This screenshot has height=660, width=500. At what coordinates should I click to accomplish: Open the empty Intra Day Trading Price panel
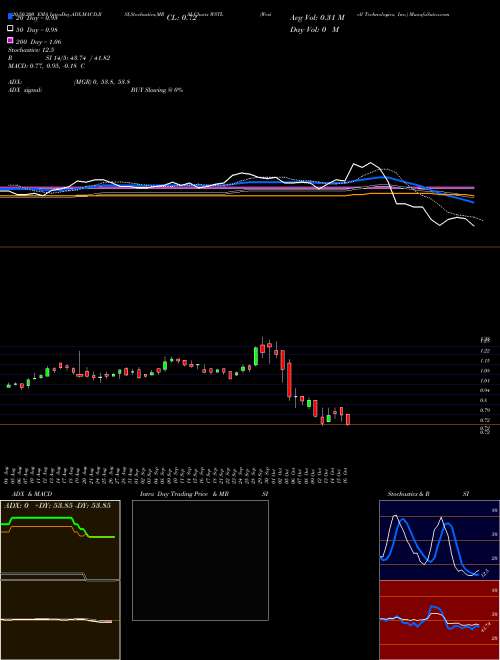[200, 560]
